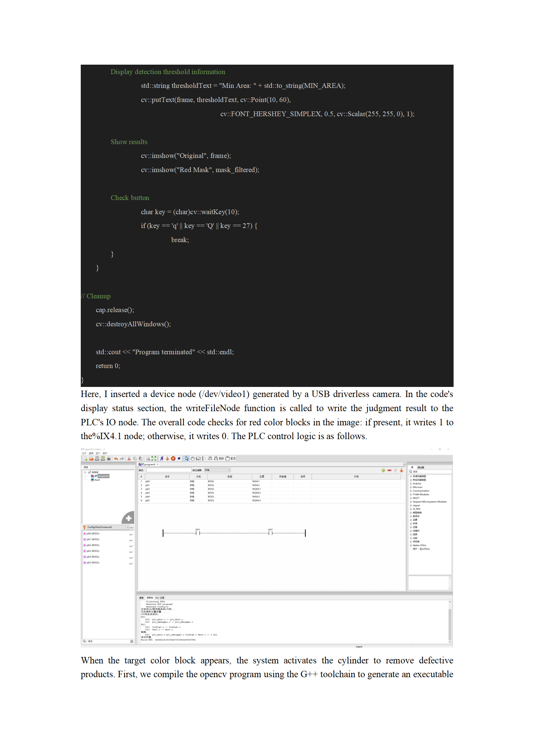Viewport: 534px width, 756px height.
Task: Click the orange Undo arrow in toolbar
Action: (116, 458)
